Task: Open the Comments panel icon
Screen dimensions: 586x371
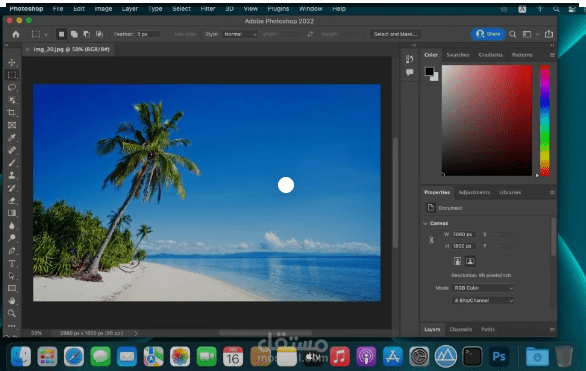Action: click(410, 72)
